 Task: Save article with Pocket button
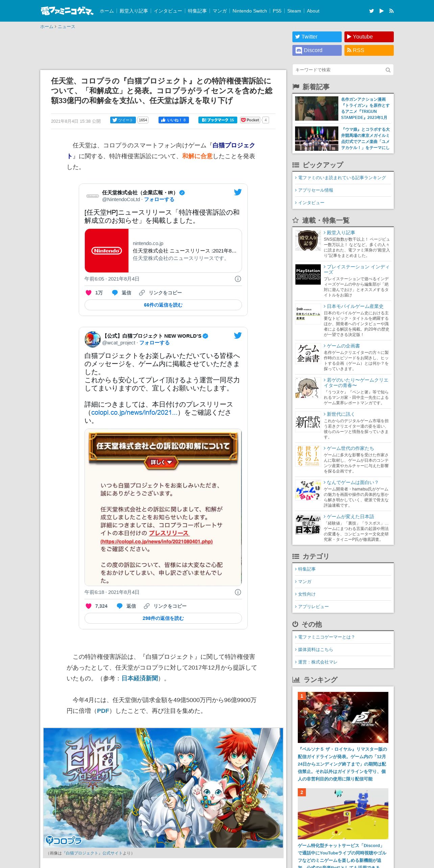coord(250,120)
